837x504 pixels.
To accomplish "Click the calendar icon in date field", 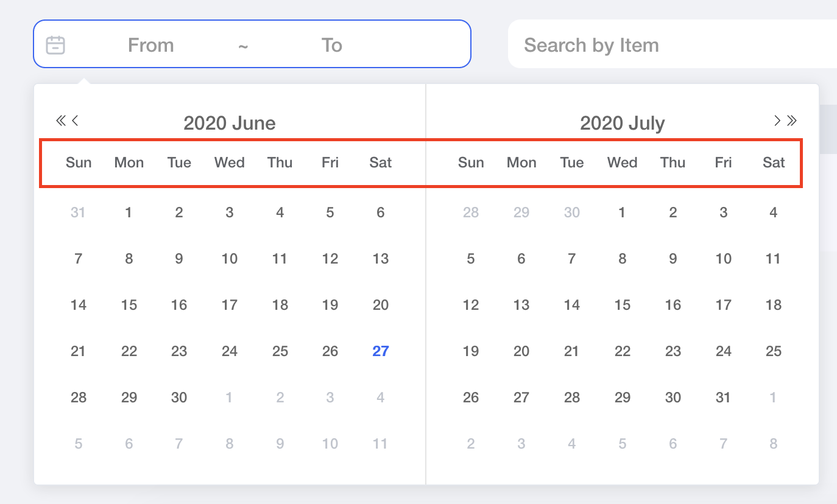I will (55, 45).
